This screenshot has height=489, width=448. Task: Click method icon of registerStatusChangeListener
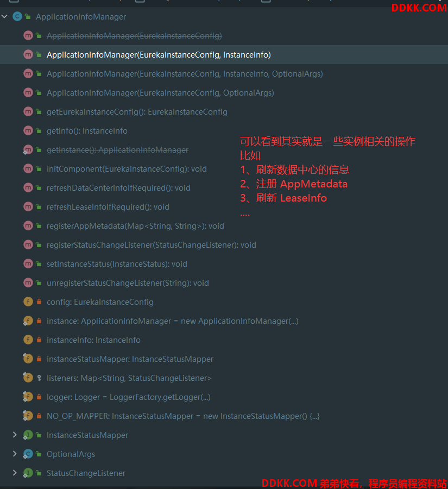[28, 245]
